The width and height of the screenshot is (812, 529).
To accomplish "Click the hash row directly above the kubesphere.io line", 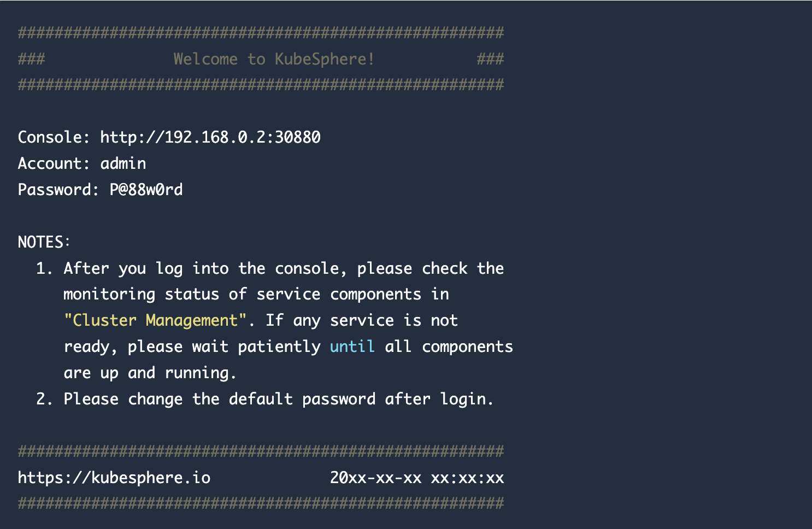I will click(261, 451).
